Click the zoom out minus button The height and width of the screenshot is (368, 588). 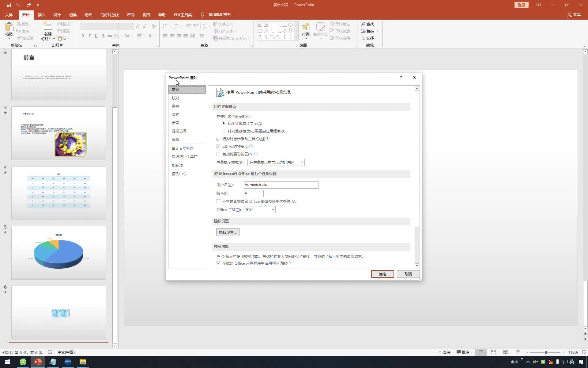[x=527, y=352]
